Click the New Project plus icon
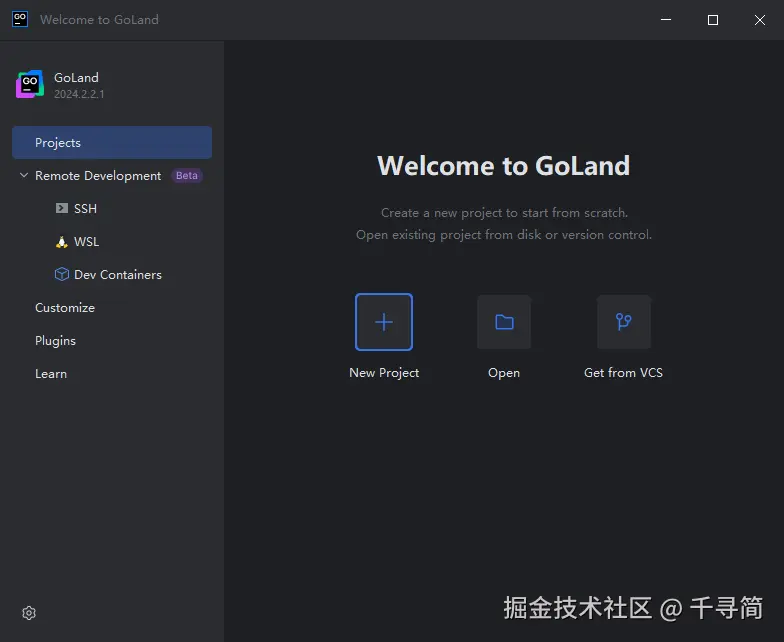Image resolution: width=784 pixels, height=642 pixels. coord(384,322)
